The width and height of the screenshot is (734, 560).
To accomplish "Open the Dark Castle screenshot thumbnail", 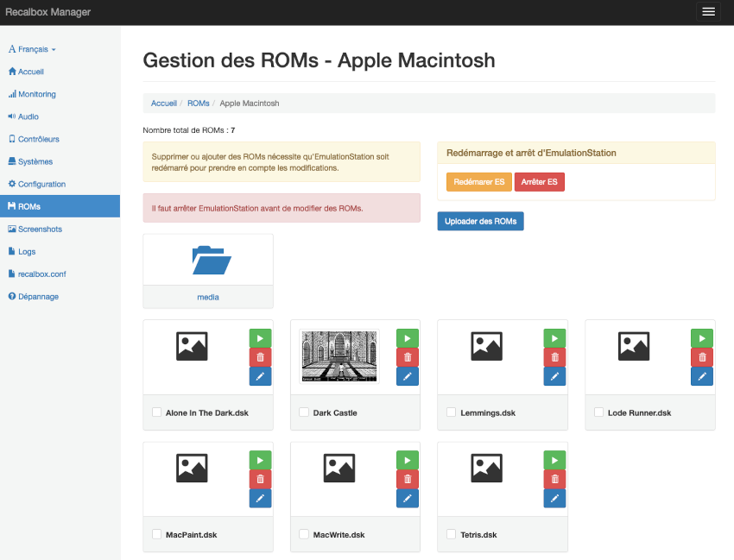I will (x=339, y=356).
